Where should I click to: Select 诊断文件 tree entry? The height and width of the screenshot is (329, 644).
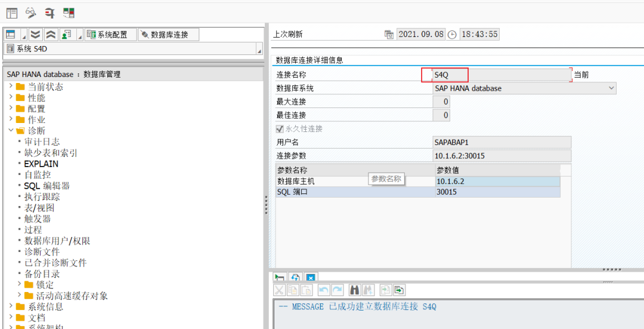42,252
